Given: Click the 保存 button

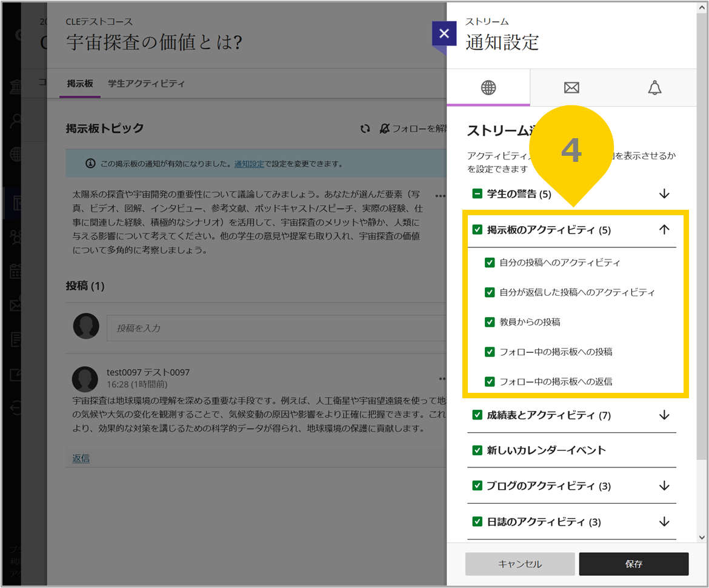Looking at the screenshot, I should [633, 564].
